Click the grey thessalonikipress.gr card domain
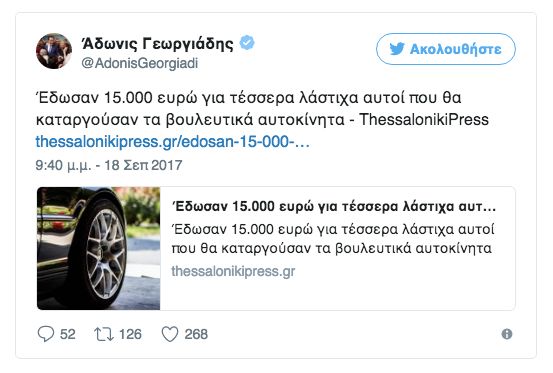553x373 pixels. [233, 271]
